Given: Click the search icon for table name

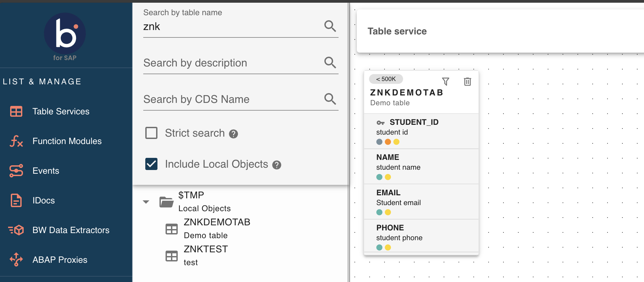Looking at the screenshot, I should [x=330, y=26].
